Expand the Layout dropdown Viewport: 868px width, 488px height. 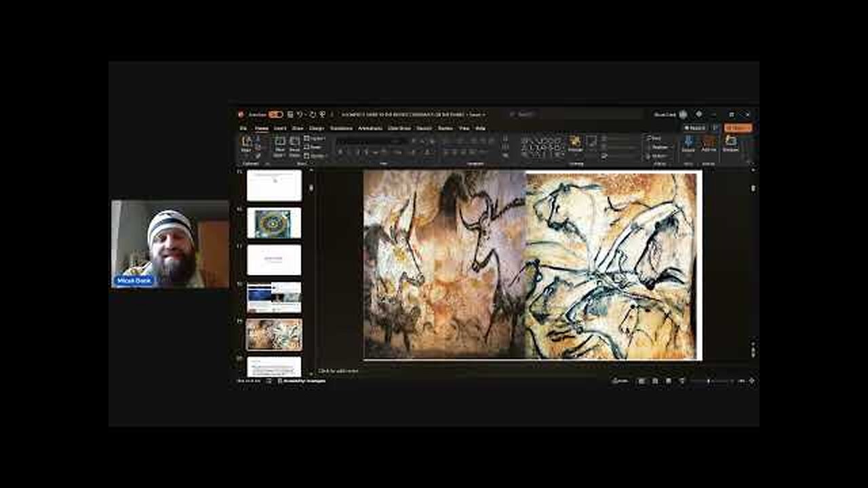[315, 138]
